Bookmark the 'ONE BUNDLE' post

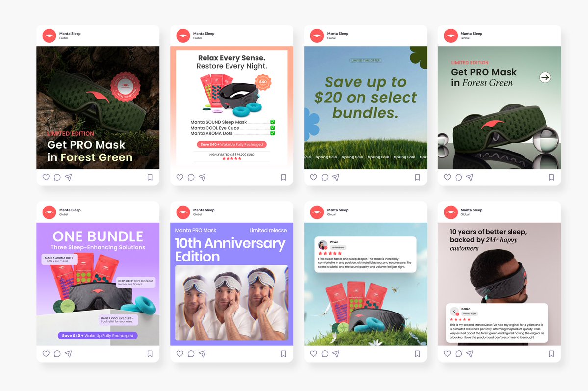click(150, 354)
